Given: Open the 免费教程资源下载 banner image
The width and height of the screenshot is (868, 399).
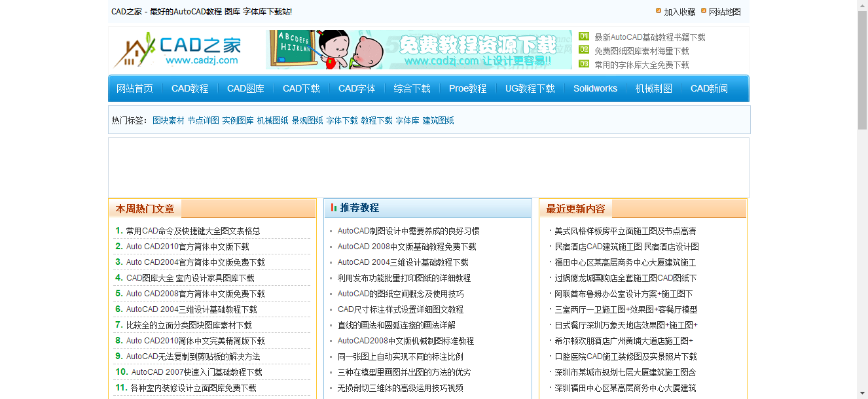Looking at the screenshot, I should pos(419,50).
